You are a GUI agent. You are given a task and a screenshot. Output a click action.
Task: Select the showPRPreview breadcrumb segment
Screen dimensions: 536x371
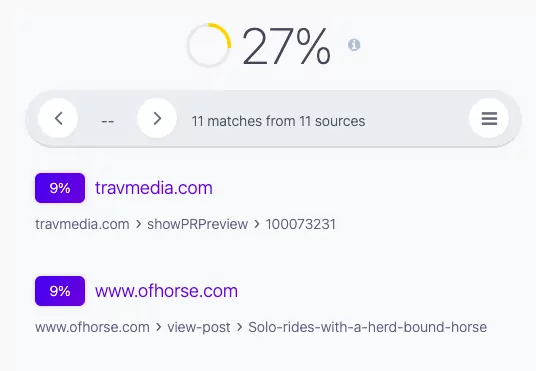198,224
